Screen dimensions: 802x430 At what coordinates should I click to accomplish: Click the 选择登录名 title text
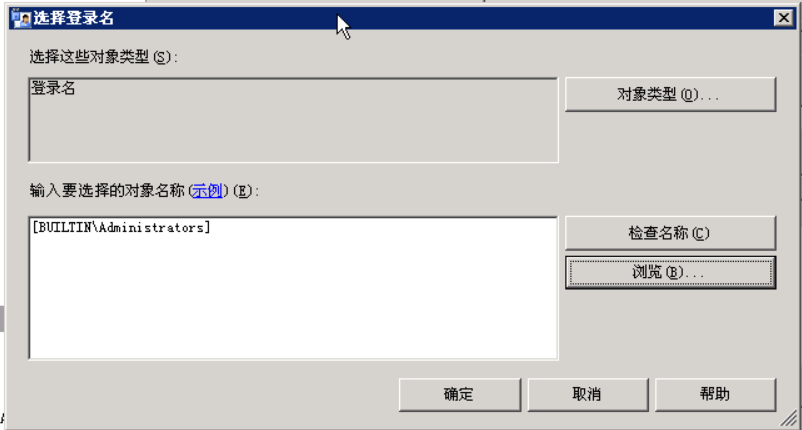point(74,18)
